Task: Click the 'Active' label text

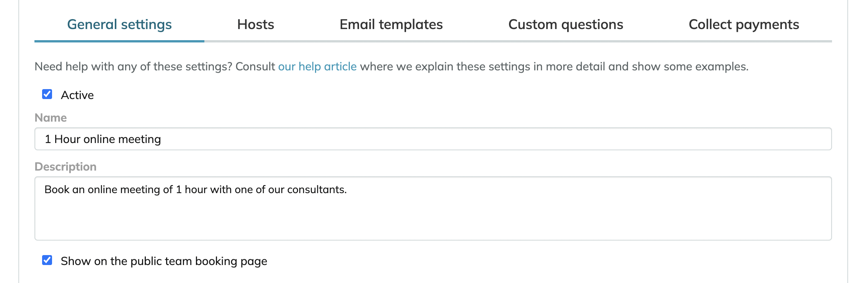Action: [x=77, y=95]
